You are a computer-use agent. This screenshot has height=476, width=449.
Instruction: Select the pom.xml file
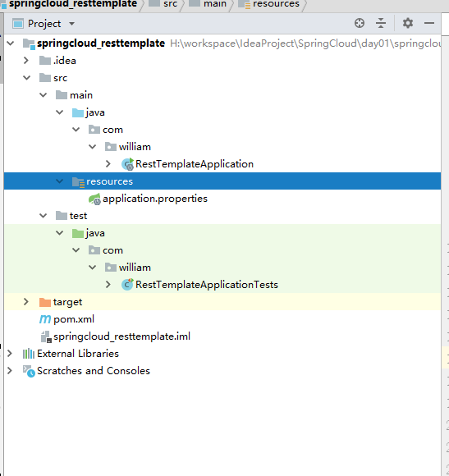[74, 319]
